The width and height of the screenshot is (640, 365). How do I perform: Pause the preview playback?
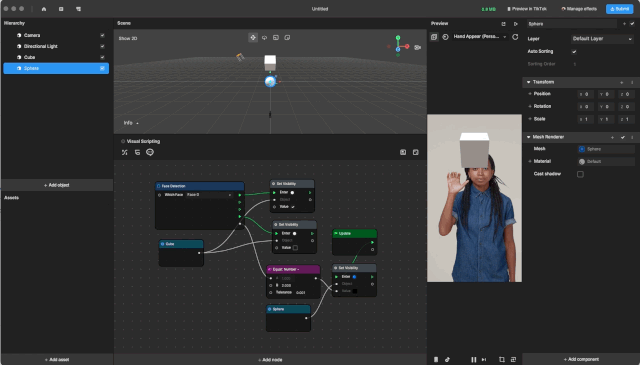[x=473, y=359]
